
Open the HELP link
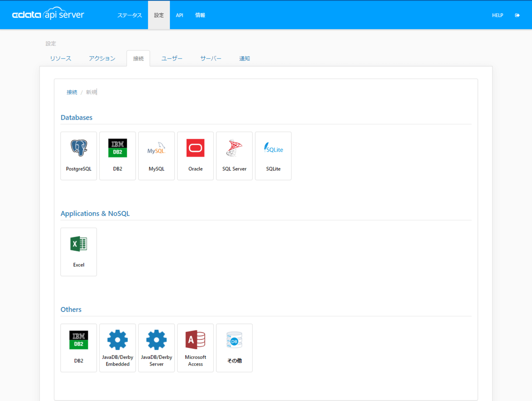coord(497,15)
